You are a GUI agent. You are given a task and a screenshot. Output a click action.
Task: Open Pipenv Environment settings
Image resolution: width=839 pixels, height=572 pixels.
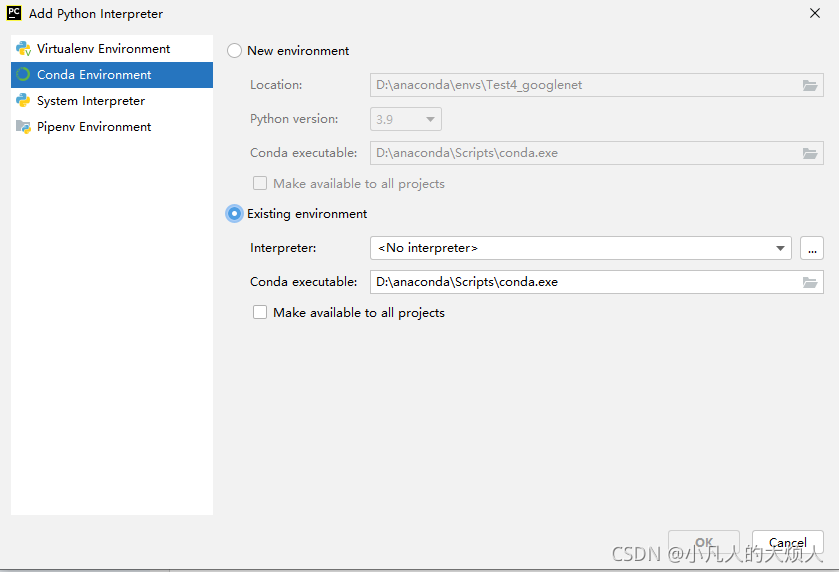[x=112, y=127]
